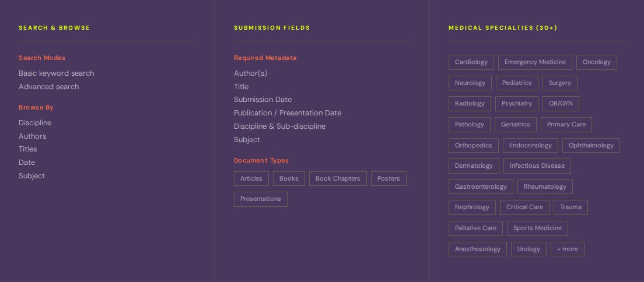Select the Rheumatology tag
This screenshot has width=644, height=282.
(x=545, y=187)
